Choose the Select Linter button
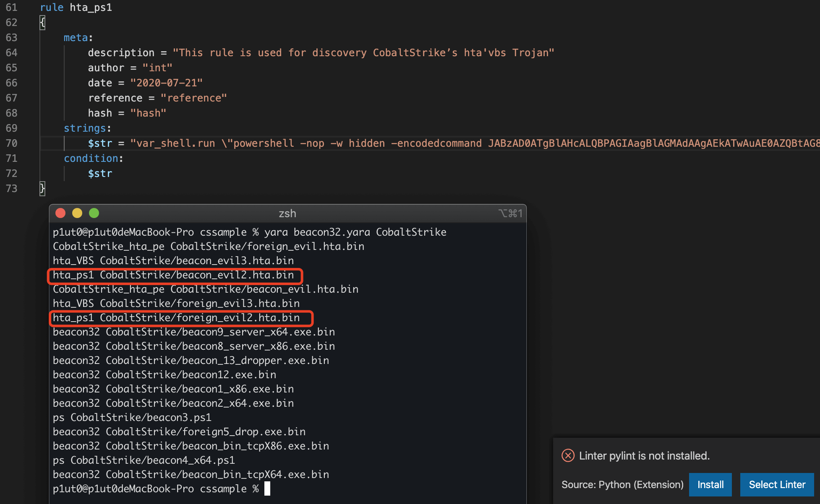 pyautogui.click(x=777, y=485)
